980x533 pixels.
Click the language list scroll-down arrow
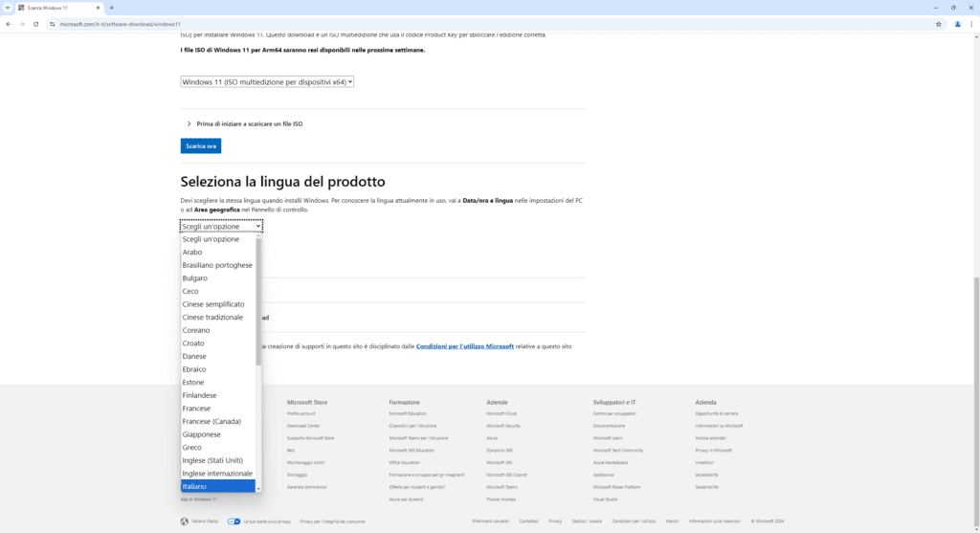click(258, 489)
